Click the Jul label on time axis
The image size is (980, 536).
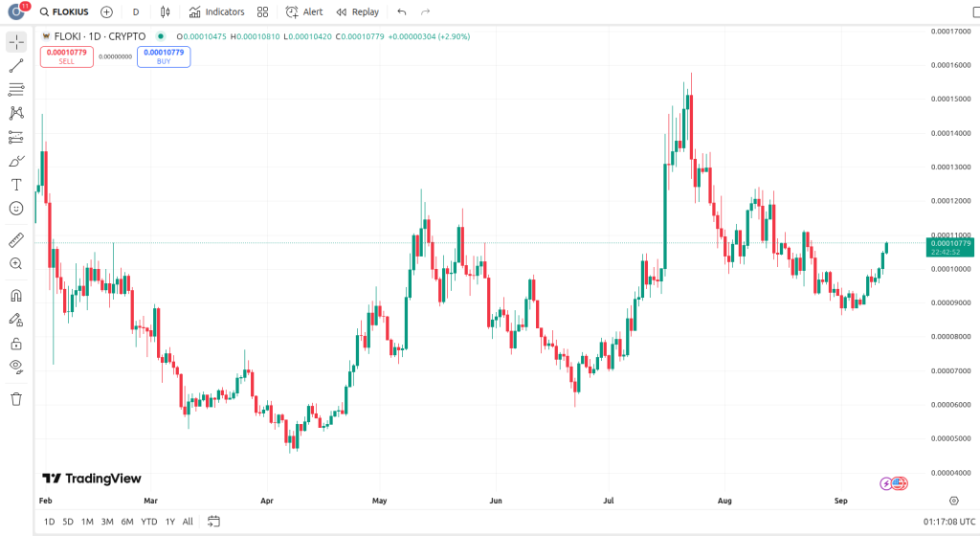608,501
